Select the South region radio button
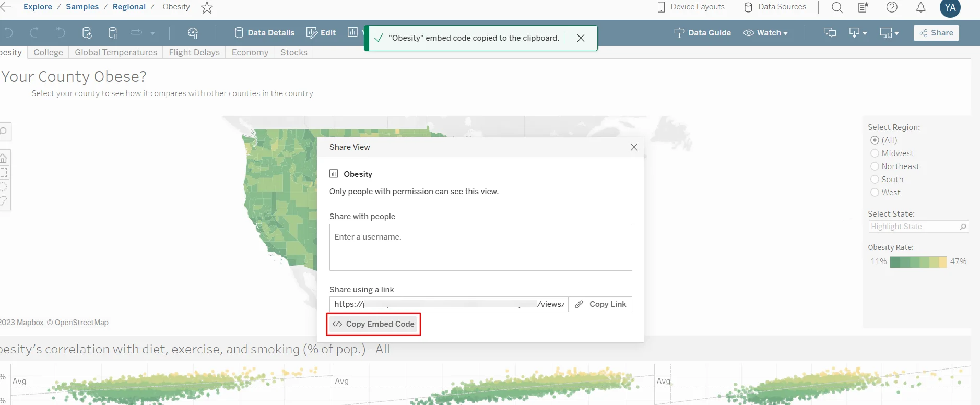This screenshot has width=980, height=405. pos(875,180)
